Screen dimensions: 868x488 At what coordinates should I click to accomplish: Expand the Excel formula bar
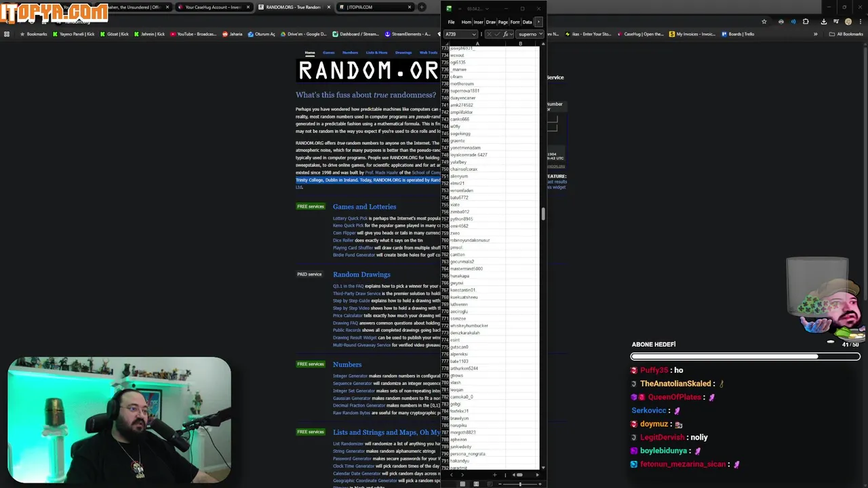coord(540,34)
